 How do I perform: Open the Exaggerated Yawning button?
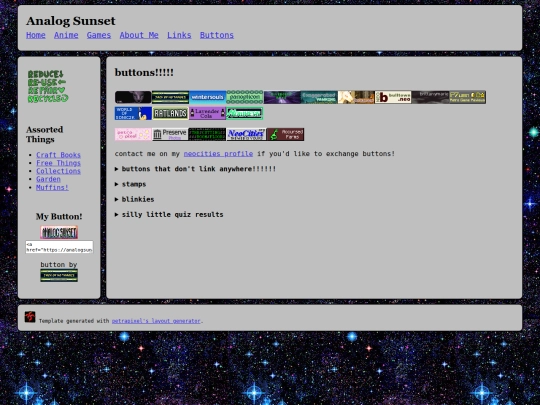coord(319,97)
